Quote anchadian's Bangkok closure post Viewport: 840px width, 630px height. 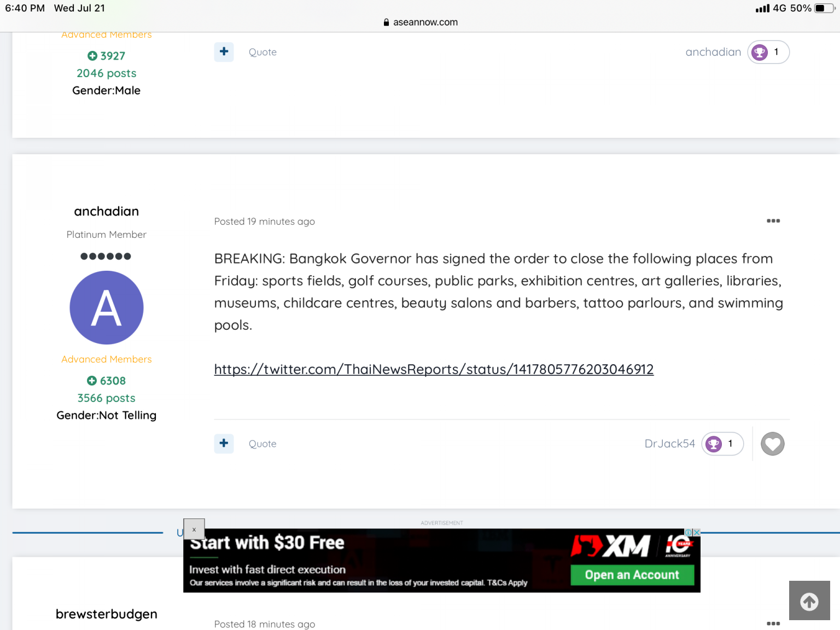[262, 444]
